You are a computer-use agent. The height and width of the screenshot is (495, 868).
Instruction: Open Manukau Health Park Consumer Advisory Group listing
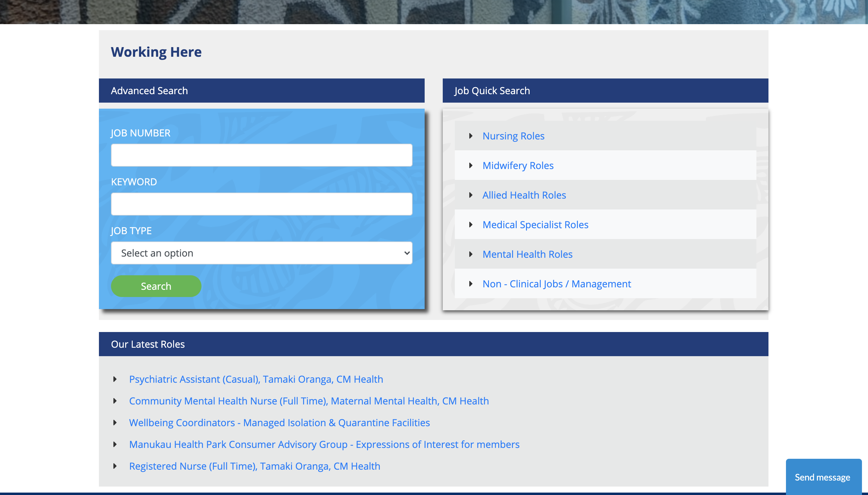pos(324,444)
